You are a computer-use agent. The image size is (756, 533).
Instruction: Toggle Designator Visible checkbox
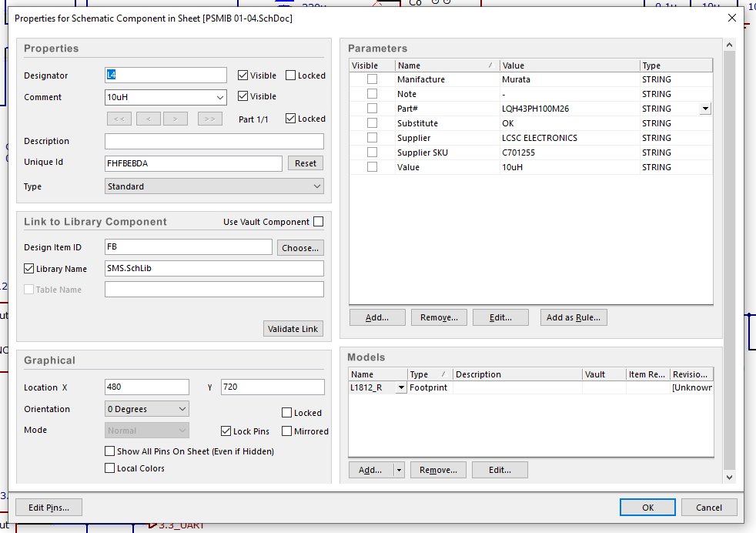[243, 75]
